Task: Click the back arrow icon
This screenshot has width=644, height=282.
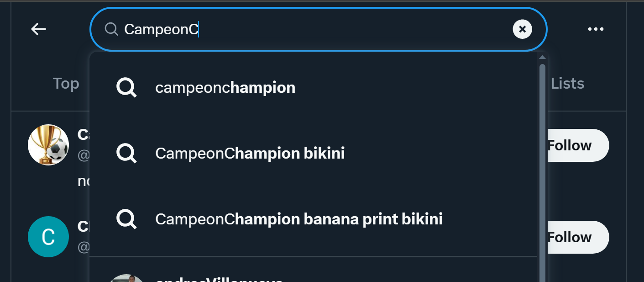Action: [38, 29]
